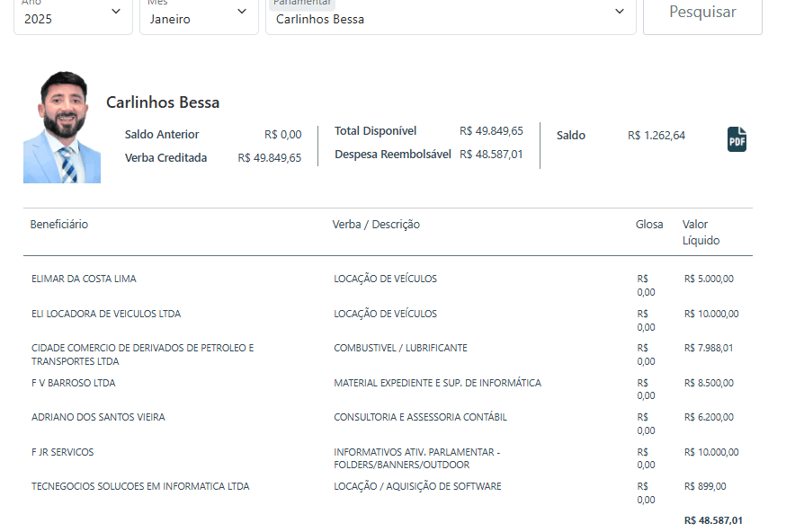Click the Beneficiário column header
The width and height of the screenshot is (804, 532).
point(59,225)
